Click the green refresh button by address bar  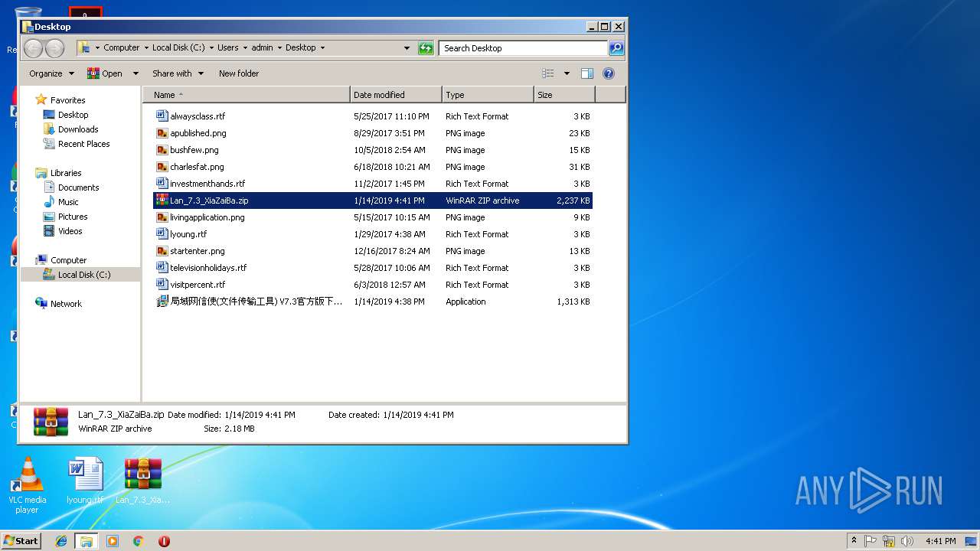[x=426, y=48]
